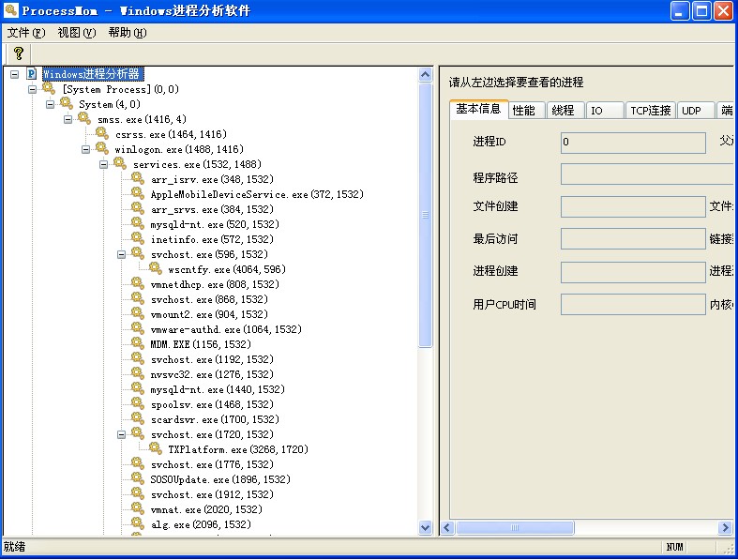The width and height of the screenshot is (738, 560).
Task: Switch to the 性能 tab
Action: [523, 111]
